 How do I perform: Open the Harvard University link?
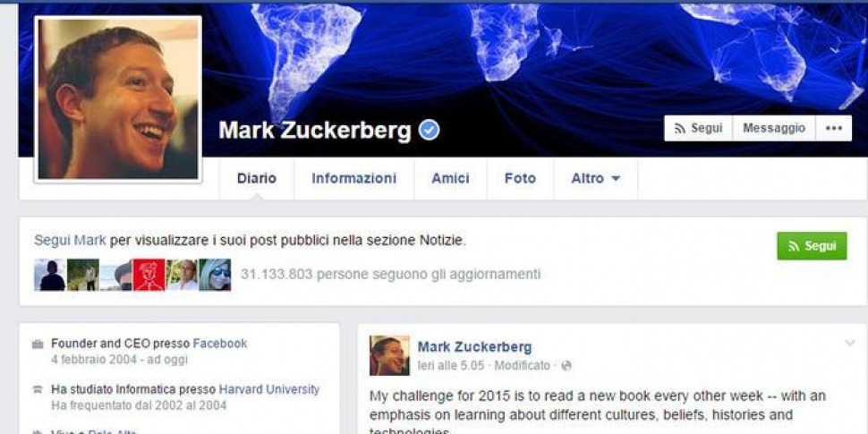[269, 389]
